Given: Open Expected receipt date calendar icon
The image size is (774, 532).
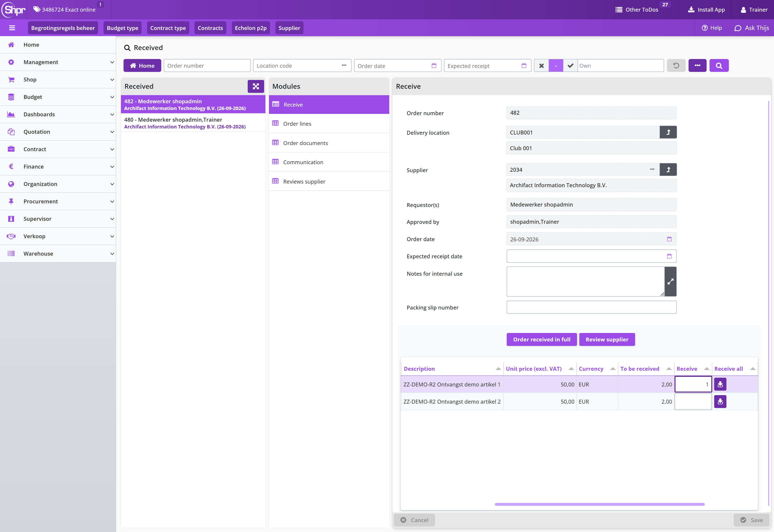Looking at the screenshot, I should (669, 256).
